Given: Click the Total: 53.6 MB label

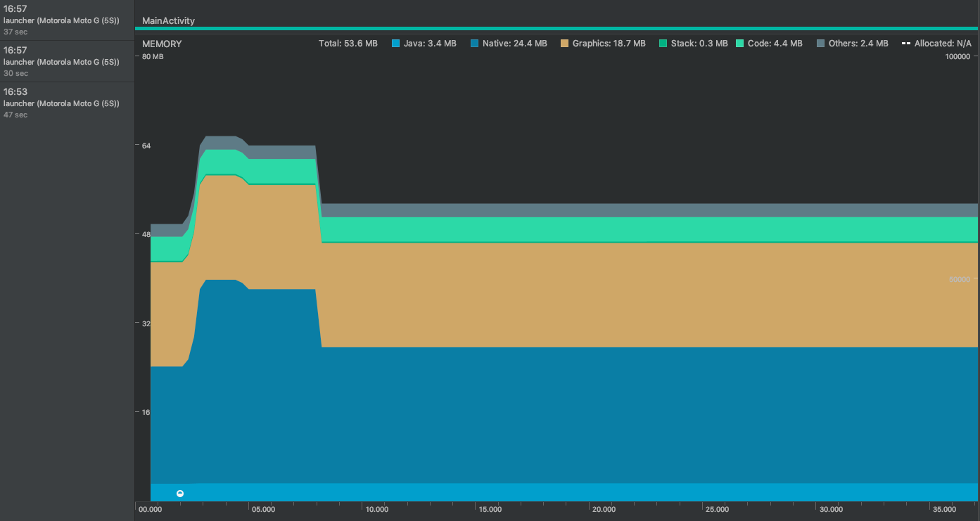Looking at the screenshot, I should click(348, 43).
